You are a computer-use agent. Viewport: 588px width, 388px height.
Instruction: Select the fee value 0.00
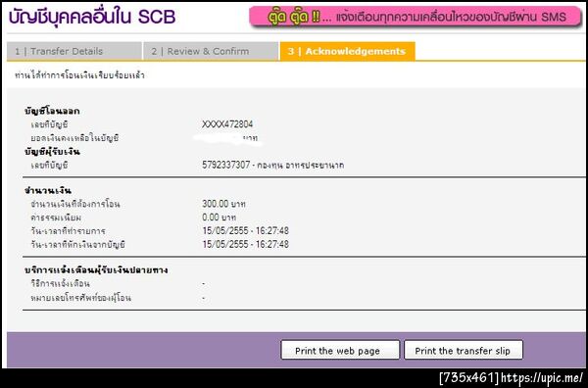coord(211,218)
